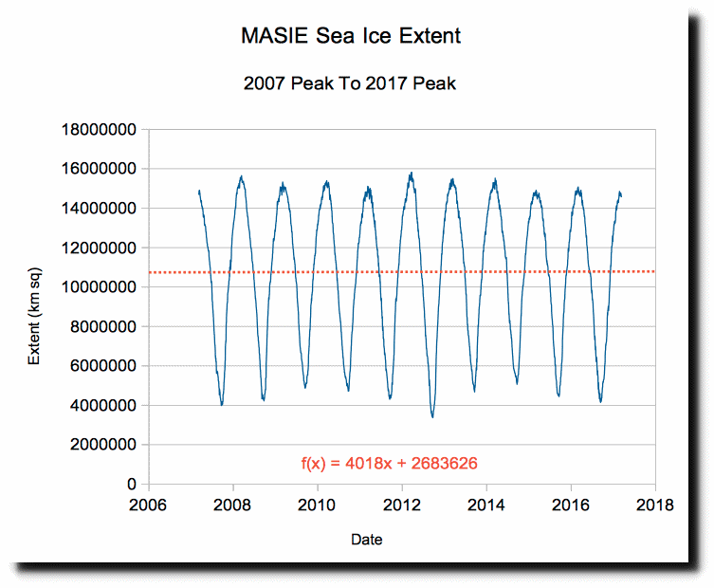Image resolution: width=714 pixels, height=588 pixels.
Task: Click the 4000000 y-axis label
Action: tap(103, 405)
